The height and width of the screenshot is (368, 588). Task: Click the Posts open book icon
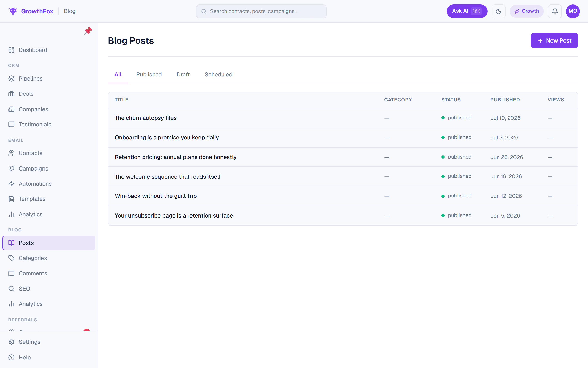[11, 243]
